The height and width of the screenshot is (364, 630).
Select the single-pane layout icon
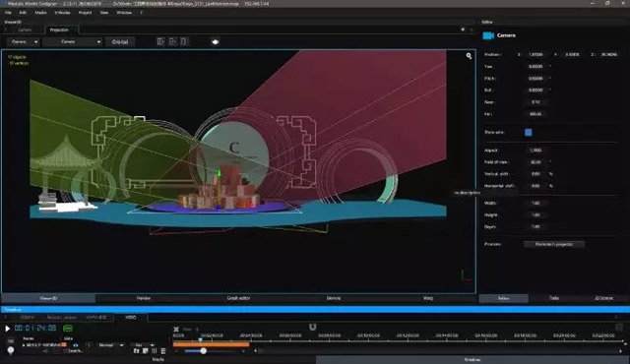[x=184, y=41]
